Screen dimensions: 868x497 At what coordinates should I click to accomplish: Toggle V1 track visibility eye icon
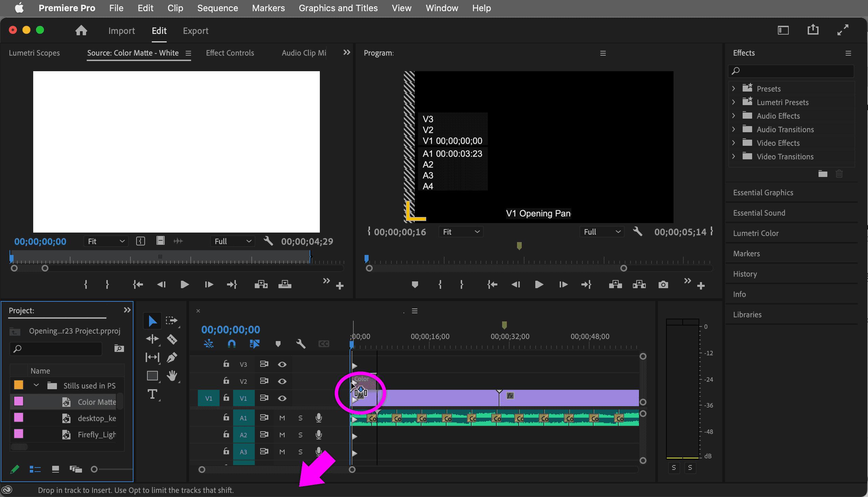[283, 398]
